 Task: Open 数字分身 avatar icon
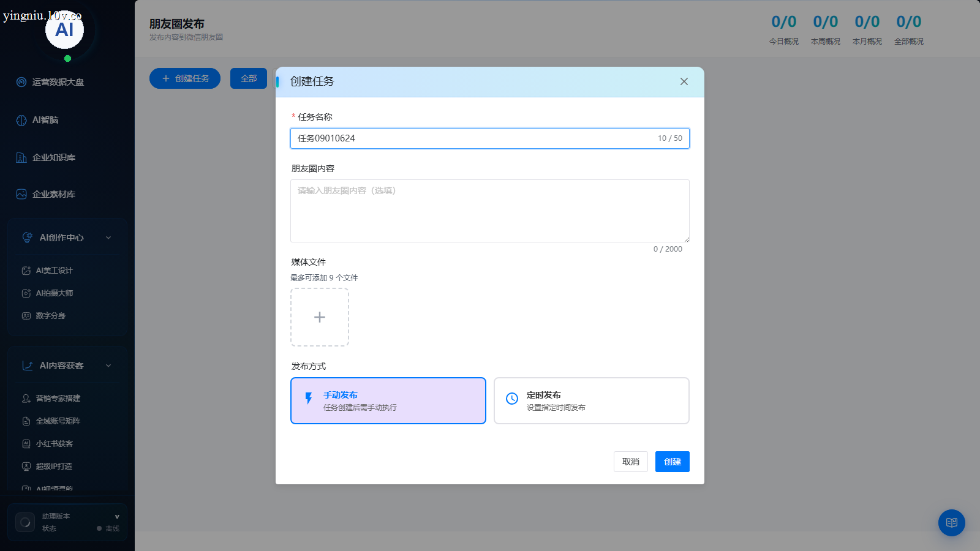tap(26, 316)
